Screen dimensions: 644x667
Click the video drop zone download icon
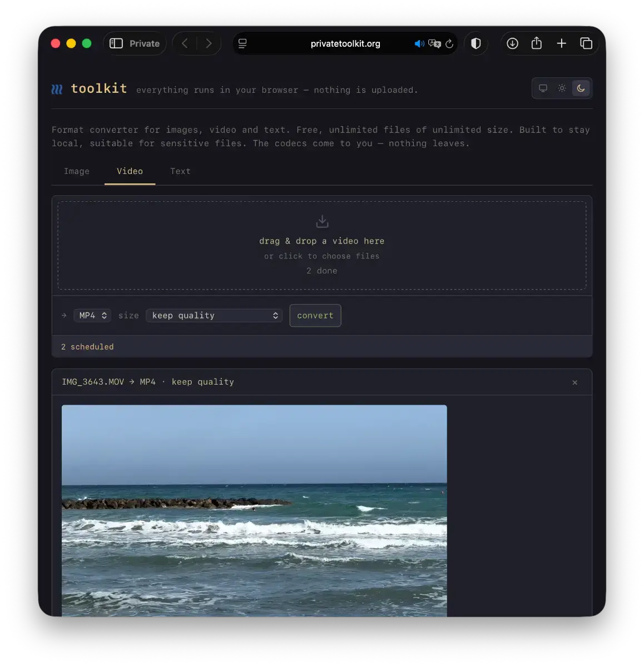point(323,221)
